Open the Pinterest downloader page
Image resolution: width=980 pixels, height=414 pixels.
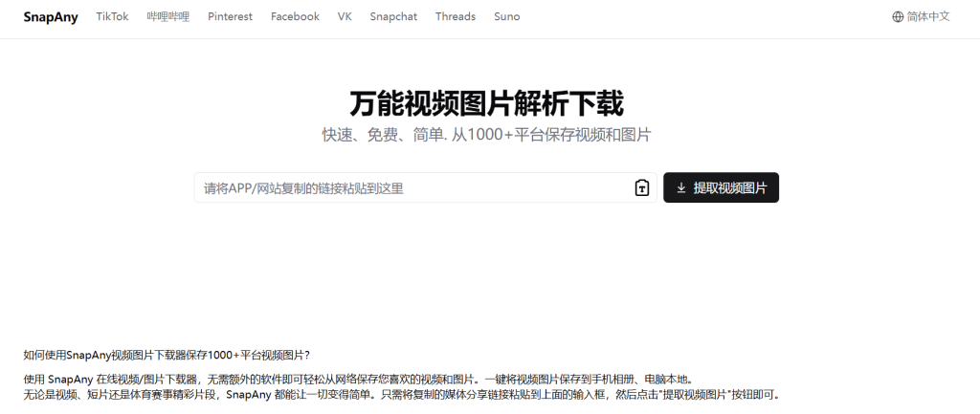point(230,17)
